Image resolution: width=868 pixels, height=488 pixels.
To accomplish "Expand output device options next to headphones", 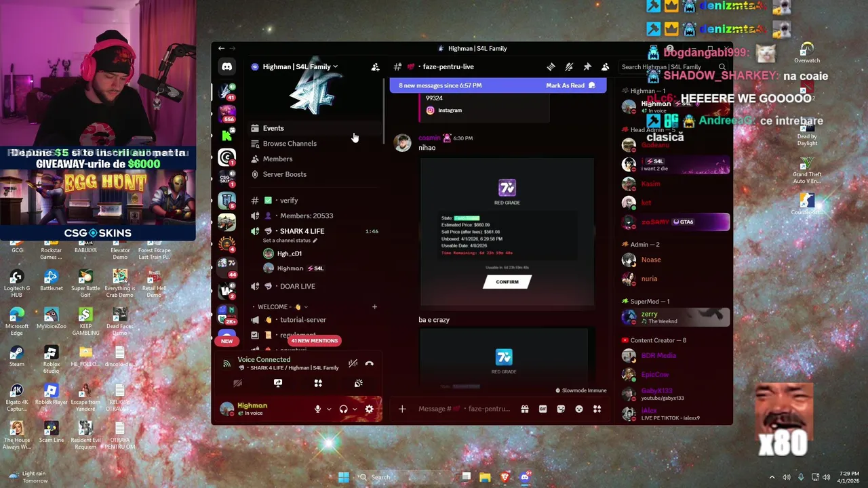I will [x=355, y=409].
